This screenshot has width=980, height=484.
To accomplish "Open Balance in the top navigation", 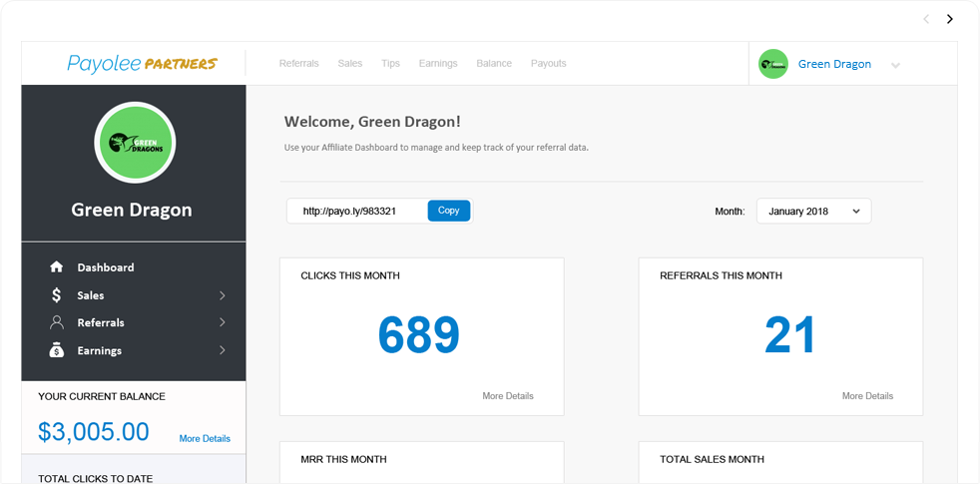I will (x=494, y=64).
